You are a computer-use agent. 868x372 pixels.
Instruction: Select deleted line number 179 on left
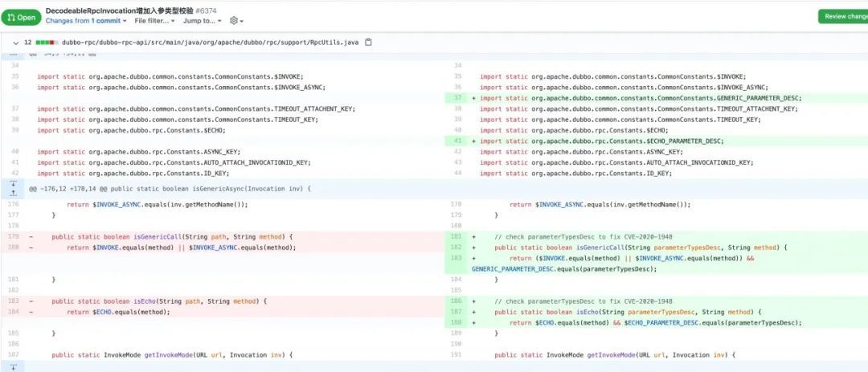(x=13, y=236)
